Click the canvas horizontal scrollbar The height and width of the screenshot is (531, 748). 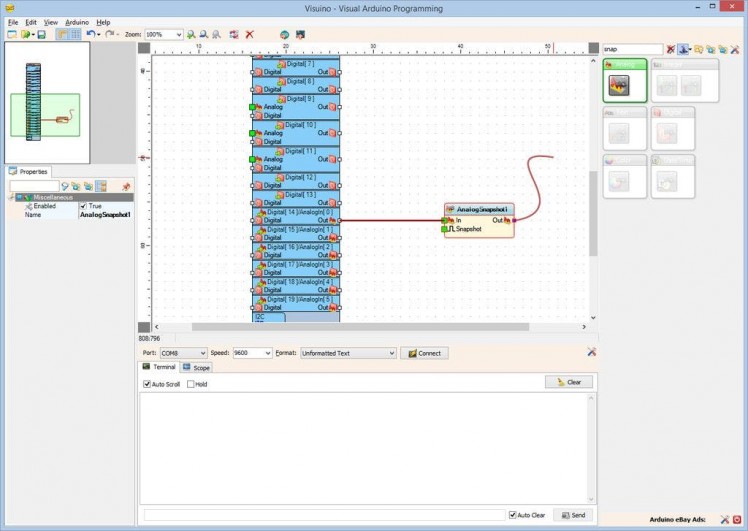360,326
